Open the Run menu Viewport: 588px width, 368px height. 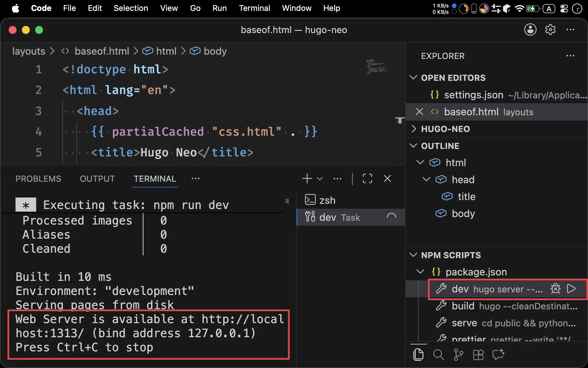(x=220, y=8)
